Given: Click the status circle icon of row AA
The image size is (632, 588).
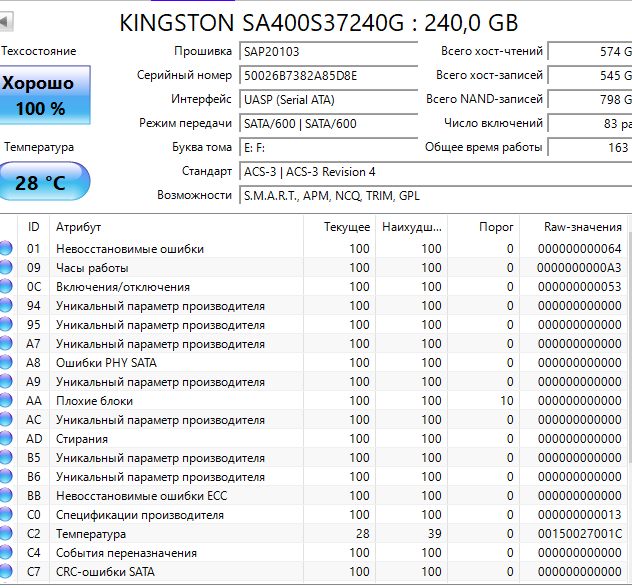Looking at the screenshot, I should tap(6, 400).
